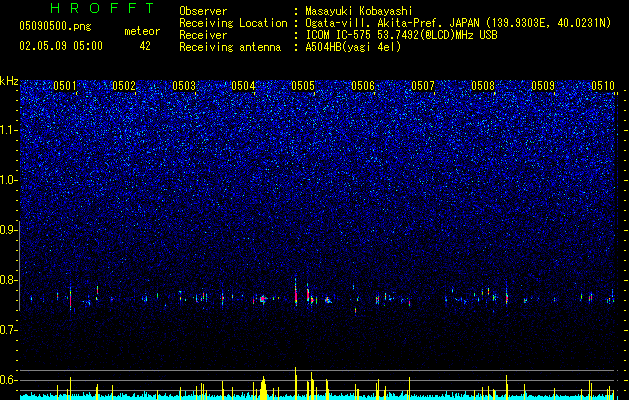This screenshot has height=400, width=629.
Task: Click the A504HB(yagi 4el) antenna value
Action: (353, 47)
